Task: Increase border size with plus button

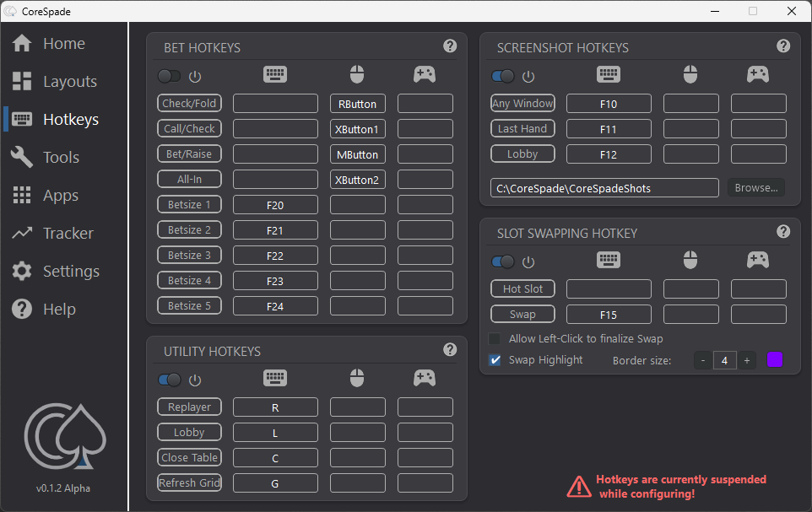Action: click(747, 360)
